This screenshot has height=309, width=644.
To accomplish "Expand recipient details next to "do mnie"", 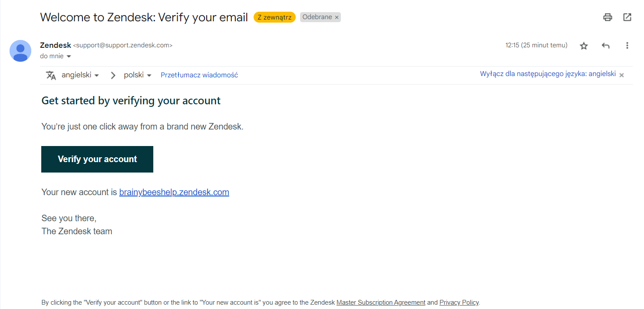I will 69,56.
